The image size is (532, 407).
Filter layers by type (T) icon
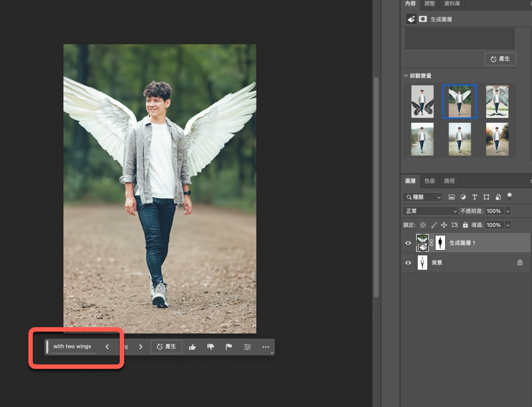pos(474,197)
